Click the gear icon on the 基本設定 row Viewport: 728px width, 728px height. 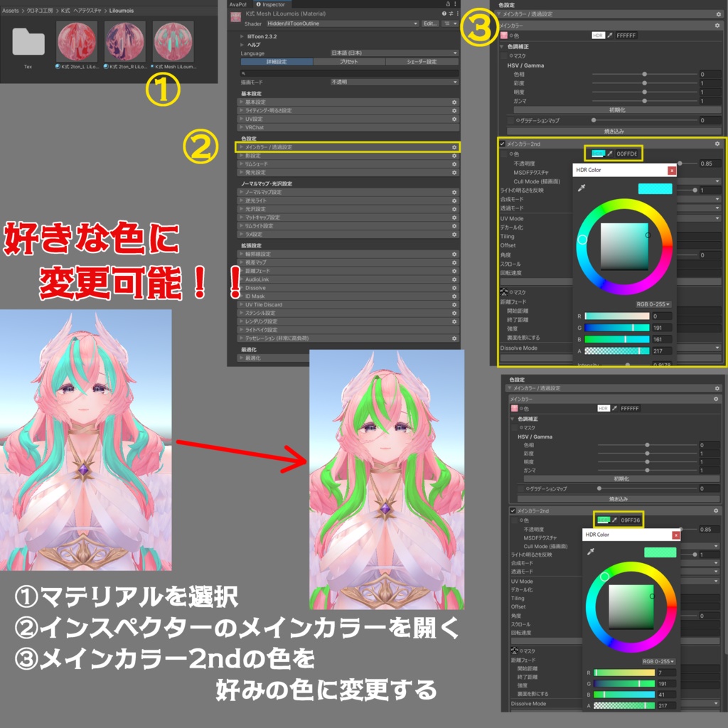pos(454,102)
